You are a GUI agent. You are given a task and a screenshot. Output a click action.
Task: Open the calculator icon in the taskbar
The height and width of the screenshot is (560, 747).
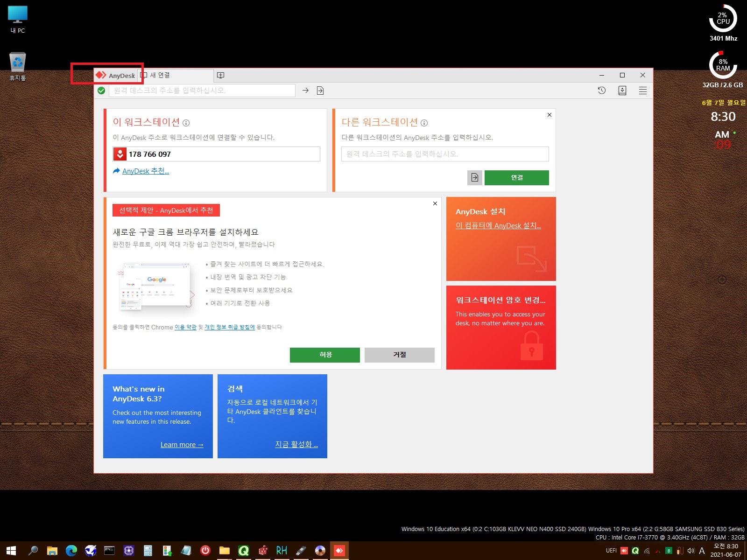click(x=148, y=551)
